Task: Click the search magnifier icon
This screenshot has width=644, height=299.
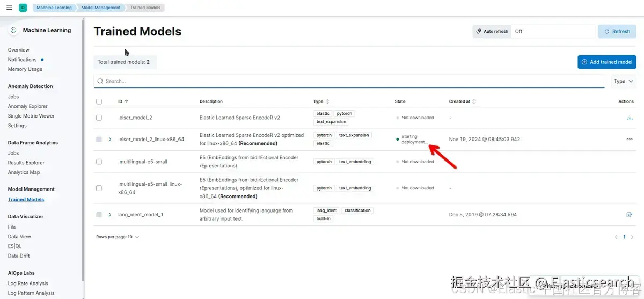Action: pos(100,81)
